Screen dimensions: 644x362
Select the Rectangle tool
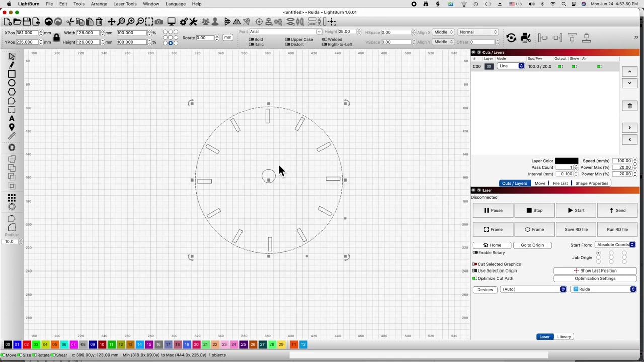(12, 74)
